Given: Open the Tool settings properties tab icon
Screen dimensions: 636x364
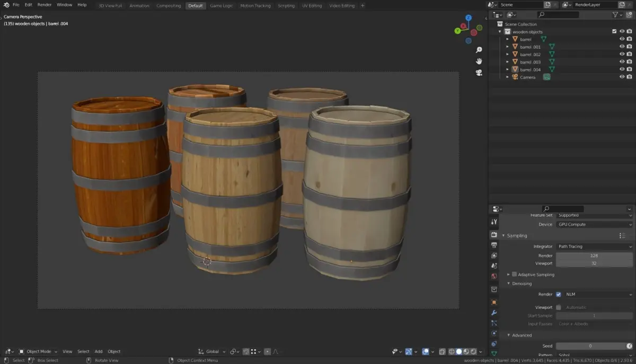Looking at the screenshot, I should (494, 222).
